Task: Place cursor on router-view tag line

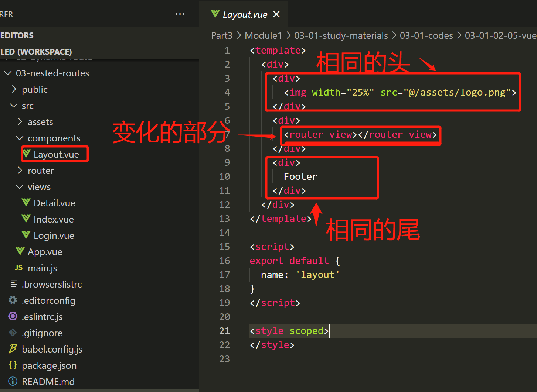Action: tap(360, 134)
